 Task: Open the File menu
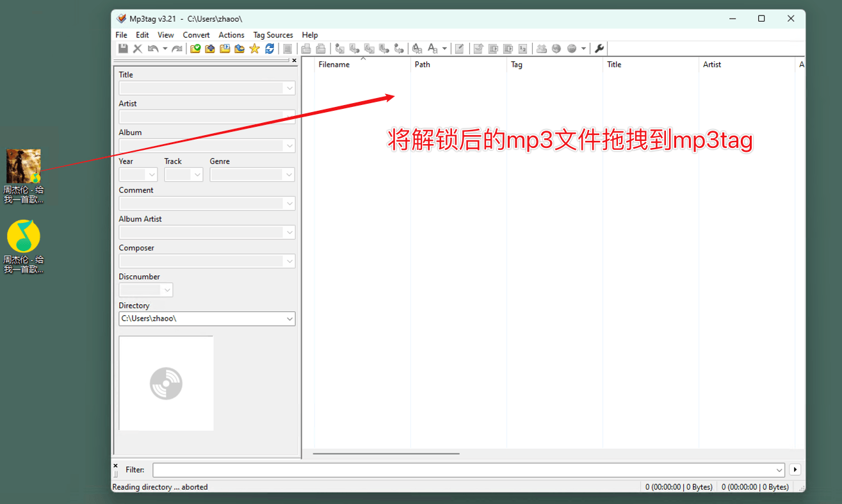[121, 35]
